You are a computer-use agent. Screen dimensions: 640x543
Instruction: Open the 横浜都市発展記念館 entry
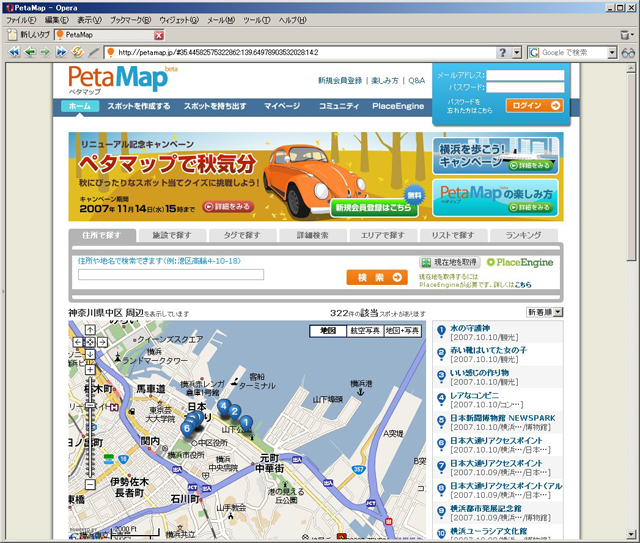point(486,508)
